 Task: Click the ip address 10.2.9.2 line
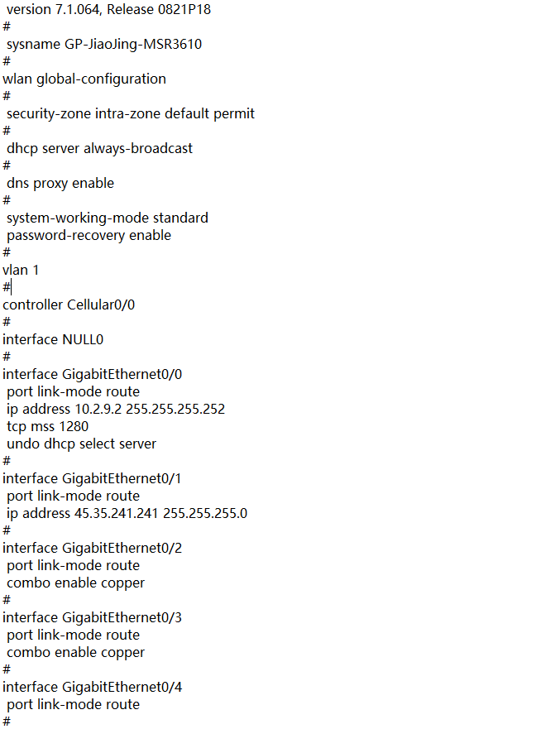point(116,409)
